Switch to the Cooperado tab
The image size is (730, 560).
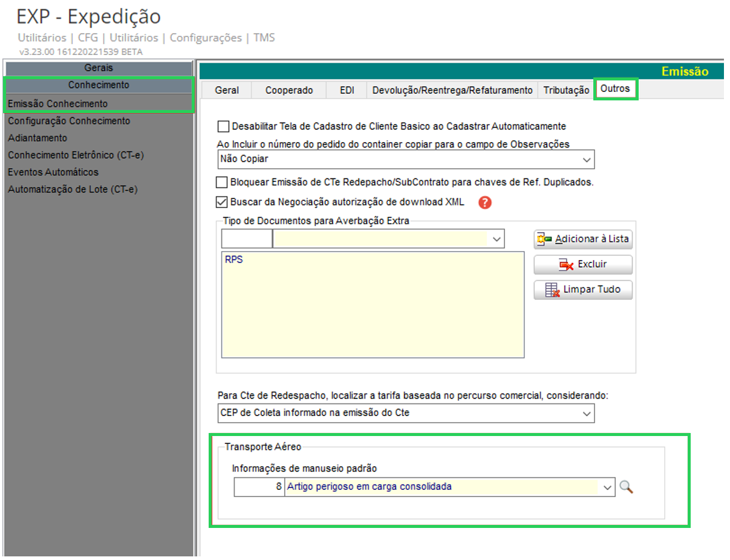coord(289,90)
